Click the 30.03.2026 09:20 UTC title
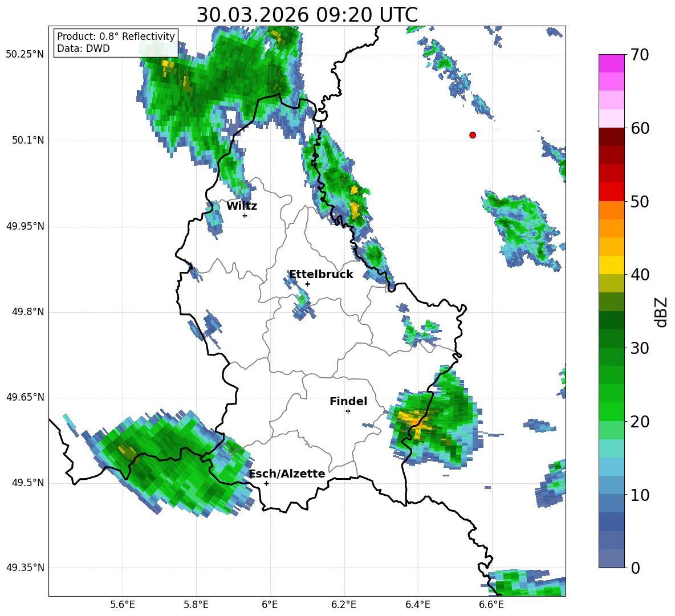 pyautogui.click(x=307, y=15)
